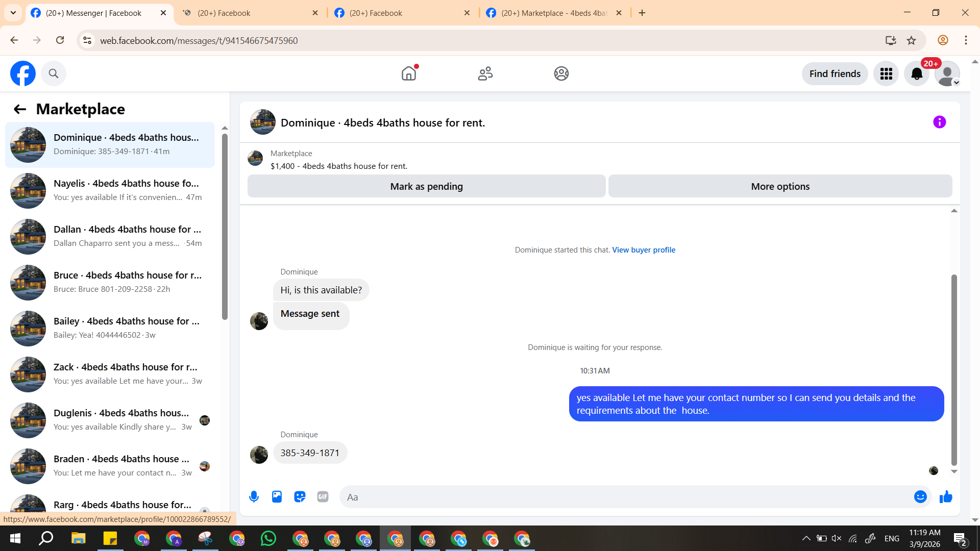Click the Mark as pending button
The width and height of the screenshot is (980, 551).
coord(426,187)
